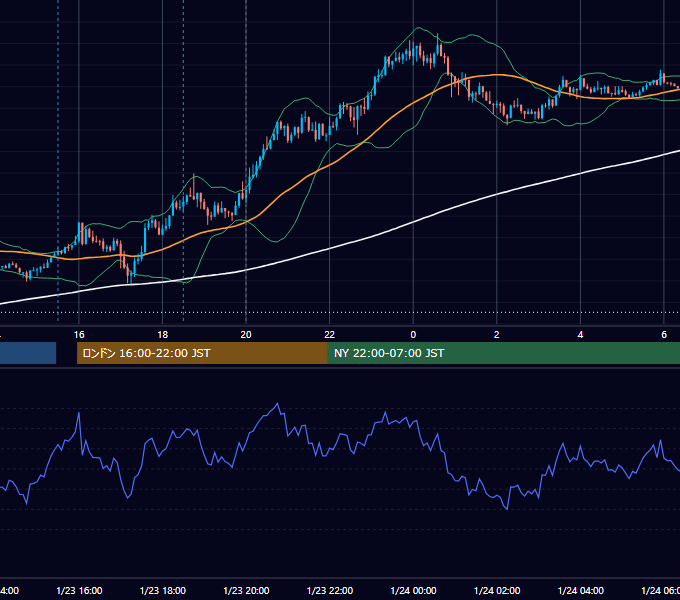Click the "1/24 02:00" date label
The width and height of the screenshot is (680, 600).
click(x=497, y=590)
